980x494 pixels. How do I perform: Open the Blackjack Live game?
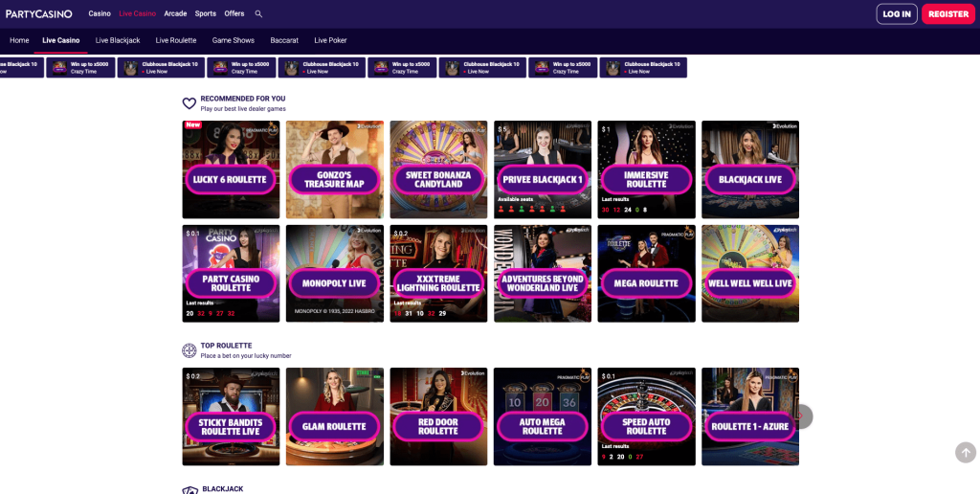pyautogui.click(x=750, y=169)
